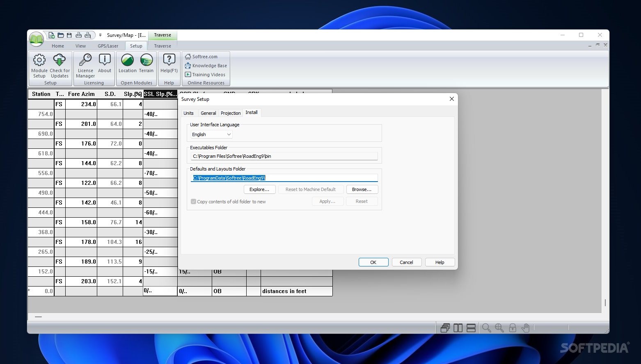Click the Help(F1) question icon
Screen dimensions: 641x364
tap(169, 64)
